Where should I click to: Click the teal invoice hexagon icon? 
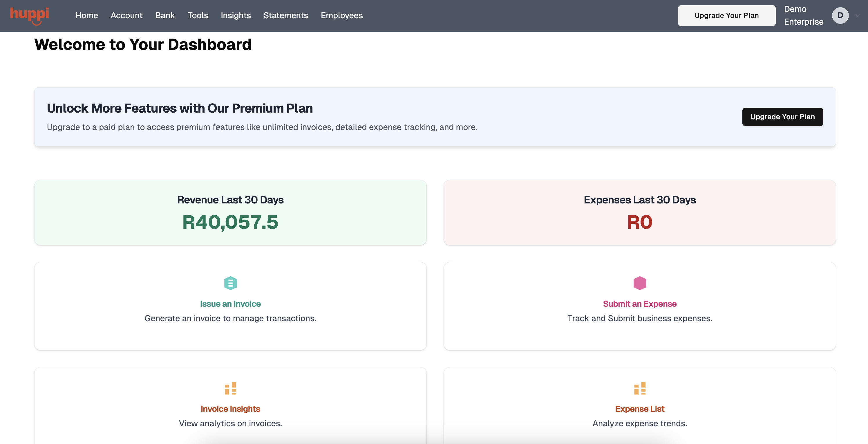pos(230,283)
